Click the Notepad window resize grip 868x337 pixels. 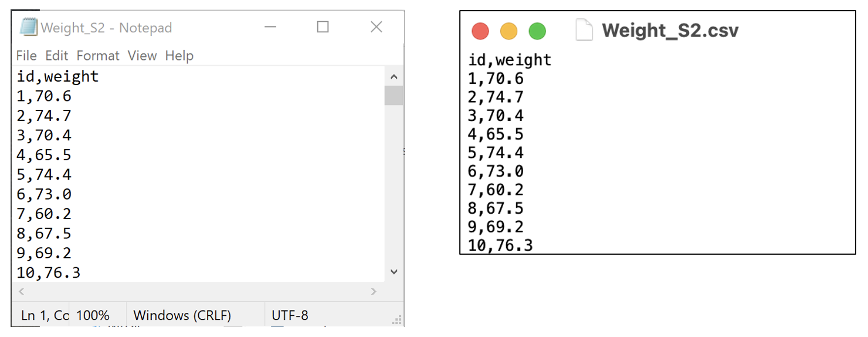(398, 320)
